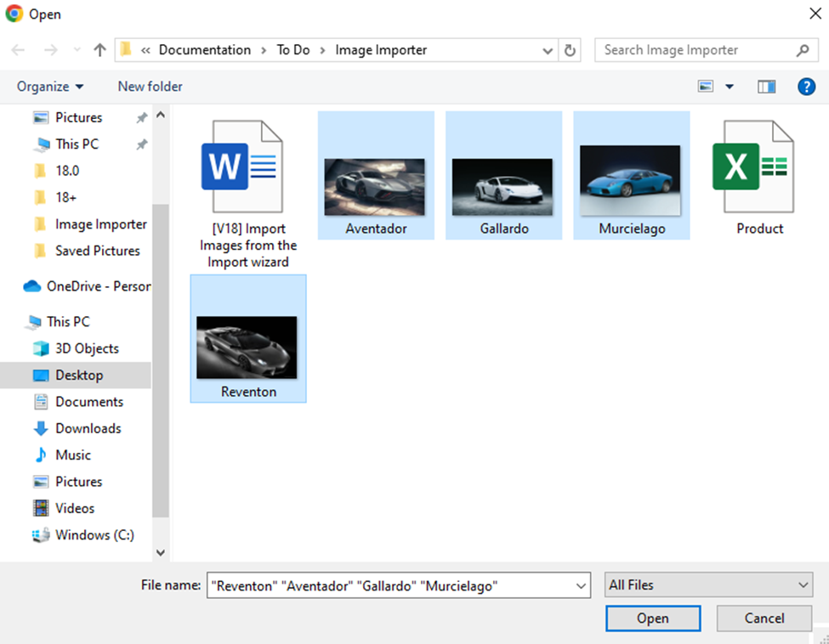Expand the address bar path dropdown

pyautogui.click(x=548, y=51)
